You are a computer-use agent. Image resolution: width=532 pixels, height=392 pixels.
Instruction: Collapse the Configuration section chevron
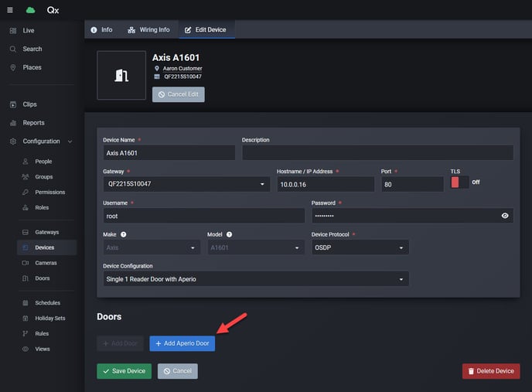tap(70, 141)
